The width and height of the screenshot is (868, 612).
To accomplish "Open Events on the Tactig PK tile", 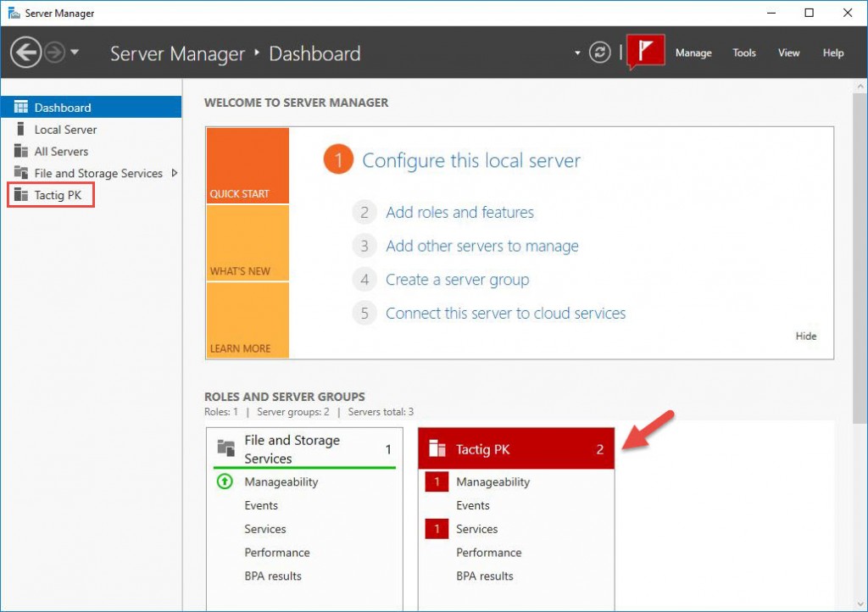I will point(472,505).
